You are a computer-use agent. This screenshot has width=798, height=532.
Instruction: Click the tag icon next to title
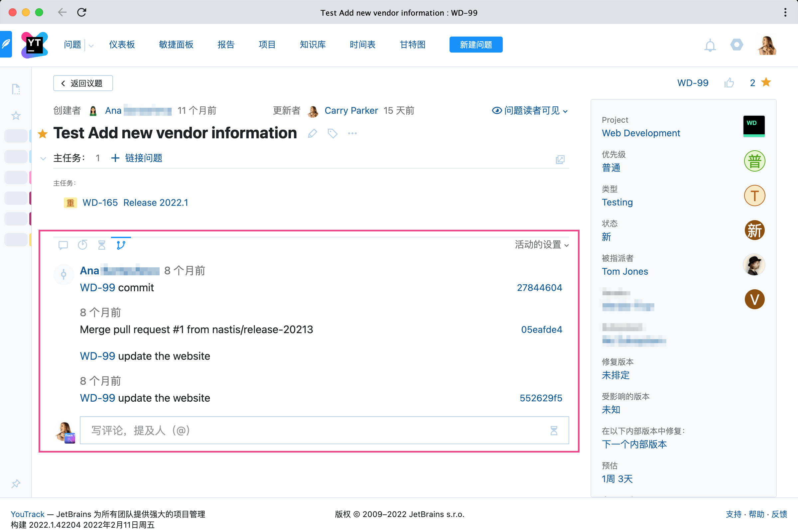tap(332, 133)
